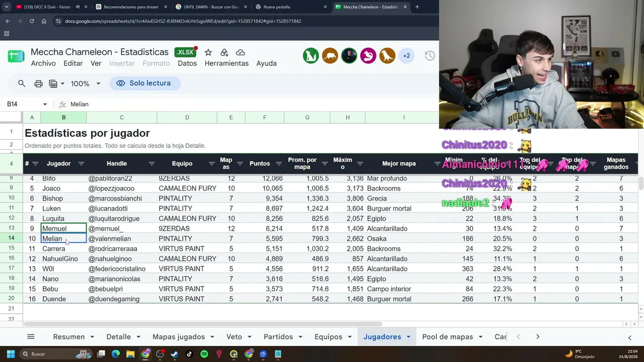This screenshot has width=644, height=362.
Task: Open the Jugadores sheet tab menu arrow
Action: point(408,337)
